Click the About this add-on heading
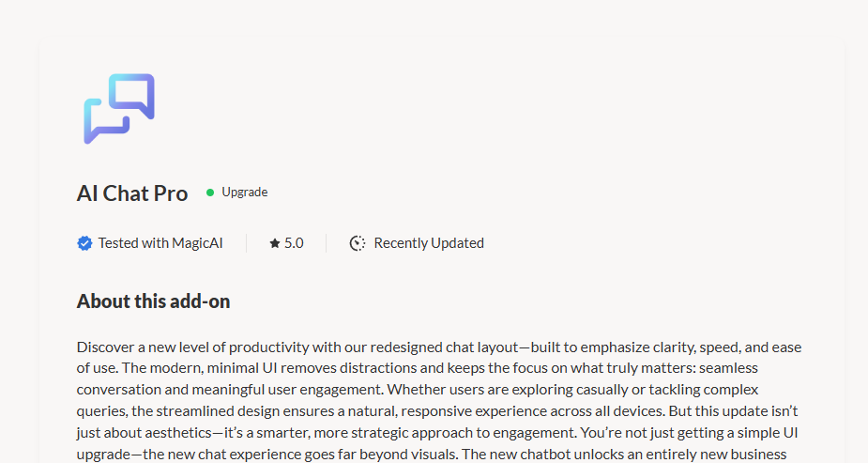The width and height of the screenshot is (868, 463). point(153,301)
